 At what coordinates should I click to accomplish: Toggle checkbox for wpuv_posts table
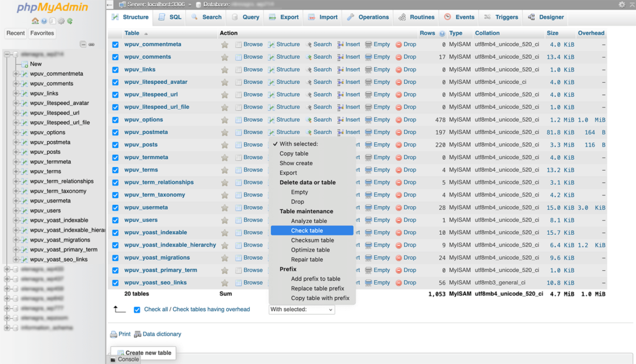click(x=116, y=145)
